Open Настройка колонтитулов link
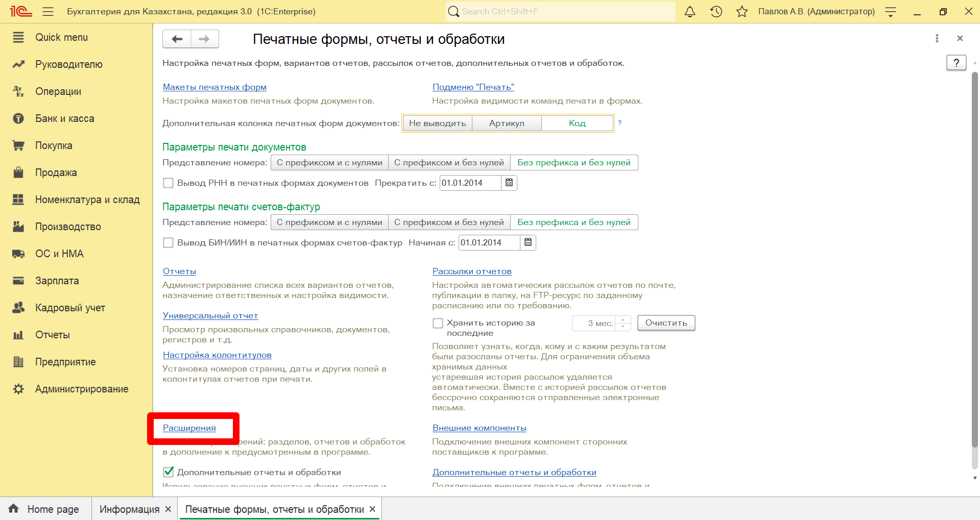 pos(217,355)
